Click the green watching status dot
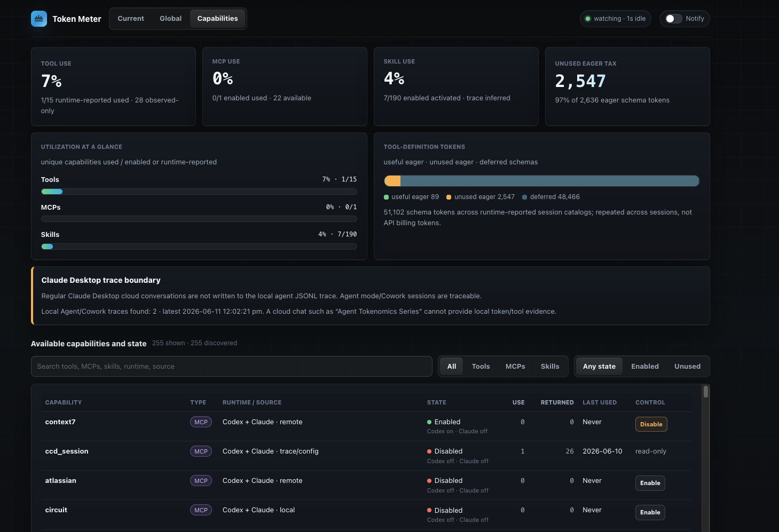This screenshot has width=779, height=532. (588, 19)
